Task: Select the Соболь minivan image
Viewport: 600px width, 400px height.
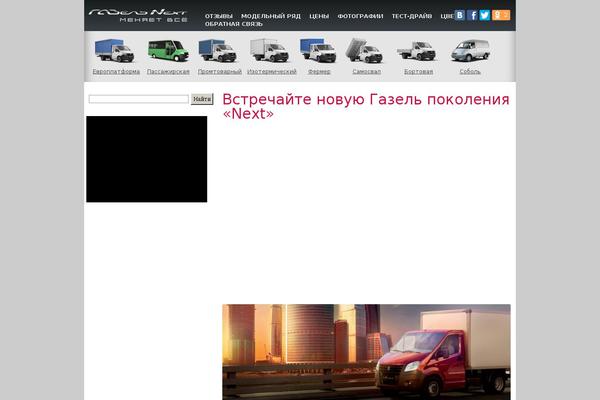Action: tap(470, 50)
